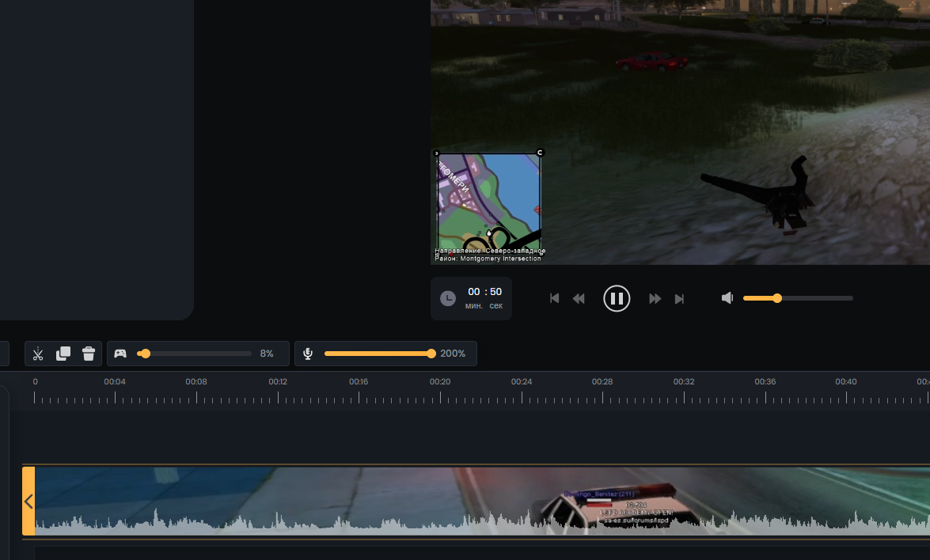Screen dimensions: 930x560
Task: Click the microphone audio icon
Action: (x=308, y=354)
